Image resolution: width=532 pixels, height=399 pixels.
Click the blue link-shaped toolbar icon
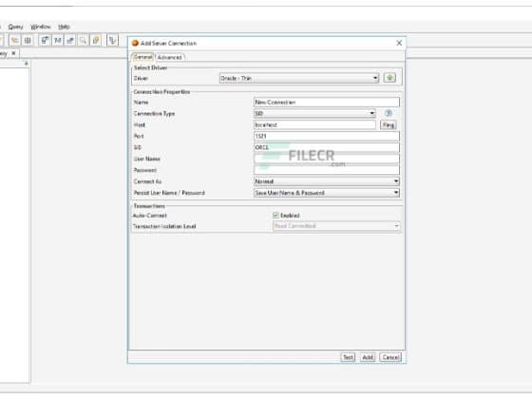[x=70, y=40]
